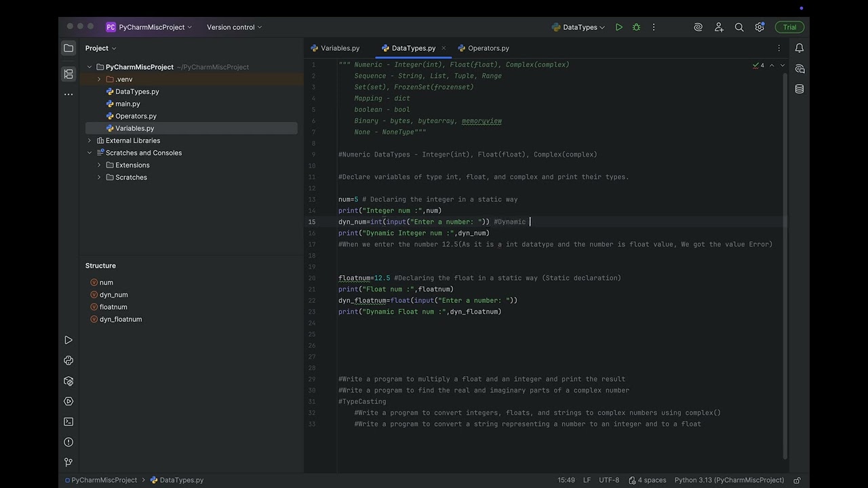Open the DataTypes run configuration dropdown
The image size is (868, 488).
click(578, 27)
